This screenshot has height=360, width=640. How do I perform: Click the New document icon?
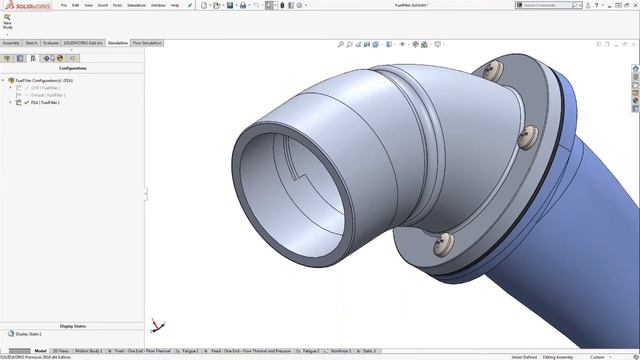pyautogui.click(x=204, y=5)
